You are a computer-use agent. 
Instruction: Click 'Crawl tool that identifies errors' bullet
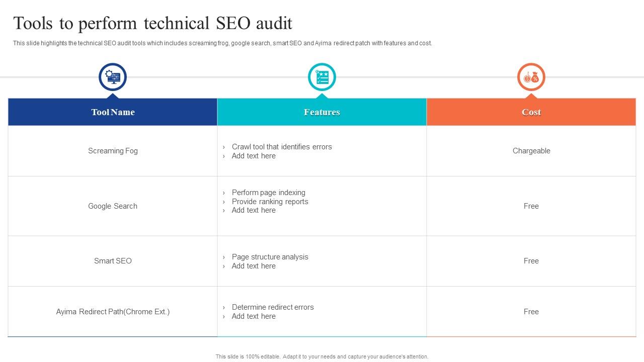282,147
